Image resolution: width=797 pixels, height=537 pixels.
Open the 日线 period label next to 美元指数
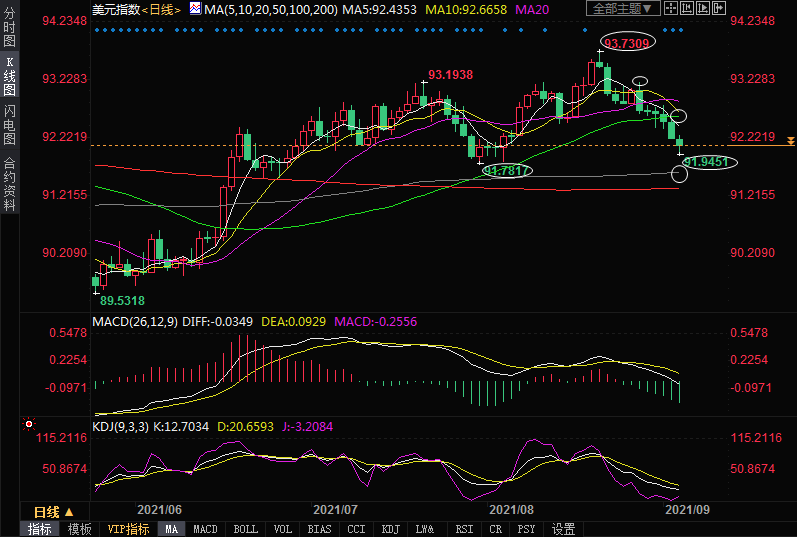coord(162,10)
